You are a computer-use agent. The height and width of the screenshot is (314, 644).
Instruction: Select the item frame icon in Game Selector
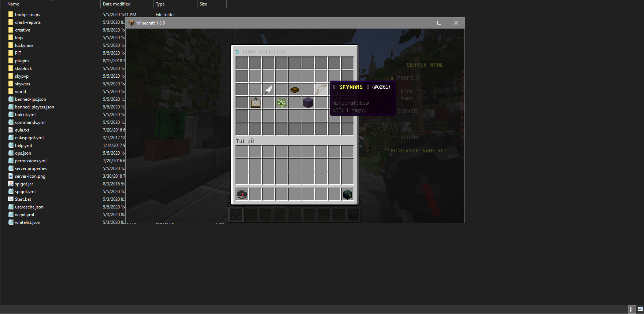pos(255,103)
